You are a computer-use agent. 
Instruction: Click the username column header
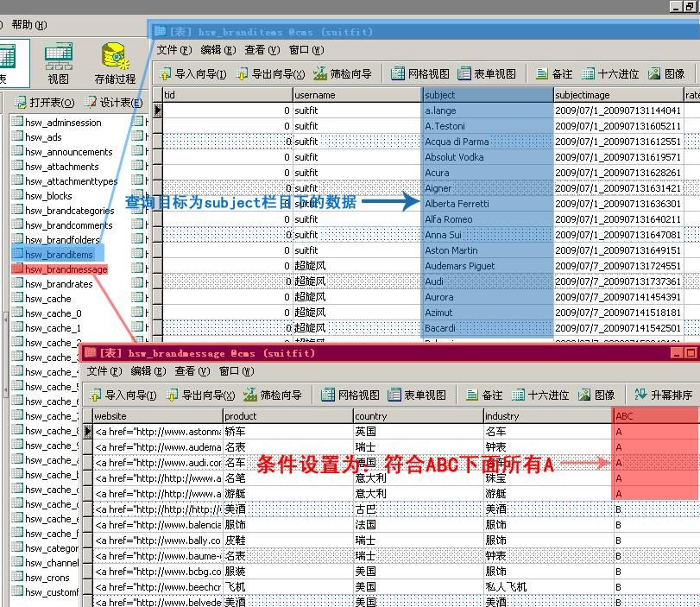pyautogui.click(x=357, y=95)
